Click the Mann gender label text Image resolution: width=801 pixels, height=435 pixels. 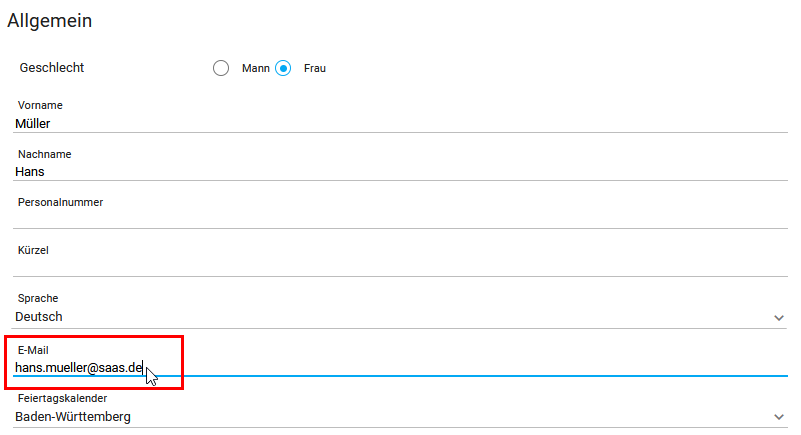click(x=255, y=68)
